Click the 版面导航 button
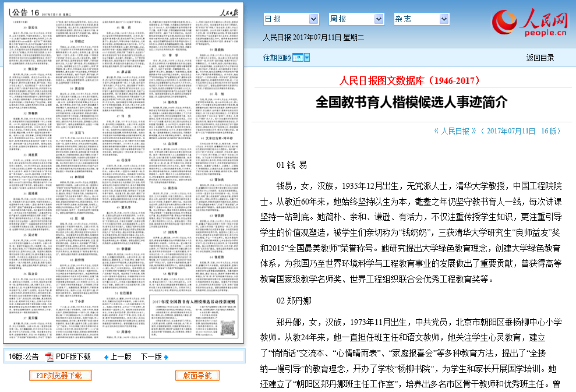Viewport: 576px width, 392px height. coord(197,376)
